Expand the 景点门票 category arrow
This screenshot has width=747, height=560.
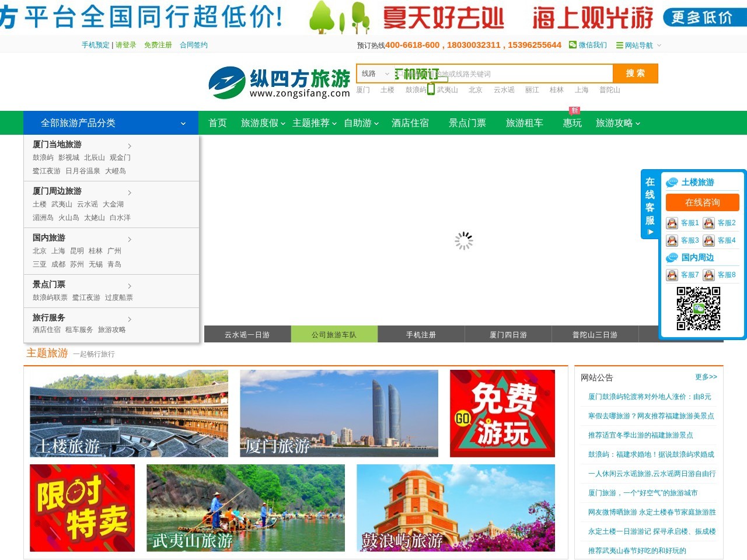coord(130,286)
